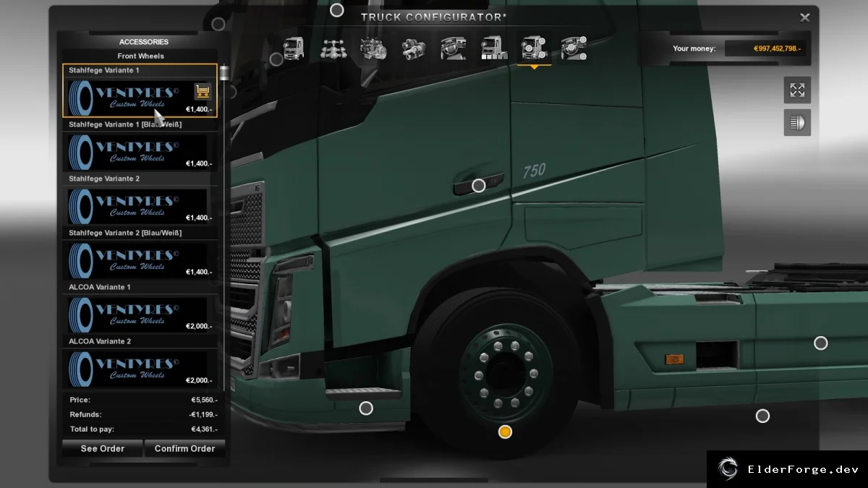The height and width of the screenshot is (488, 868).
Task: Choose the Stahlfege Variante 1 wheel
Action: click(x=140, y=90)
